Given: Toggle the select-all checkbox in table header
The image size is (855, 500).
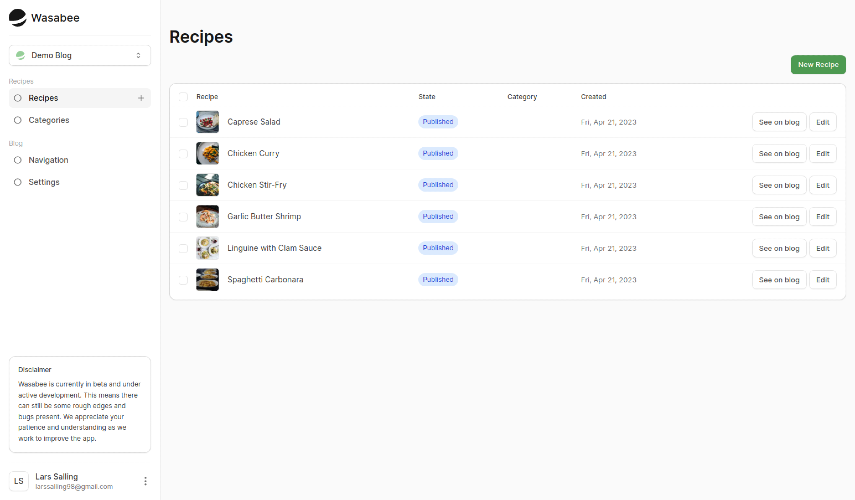Looking at the screenshot, I should click(183, 97).
